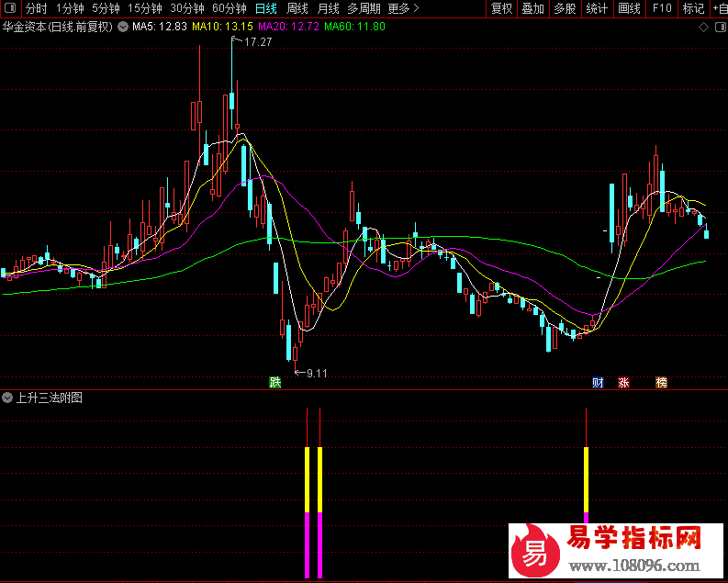Click the grid icon left of 分时

coord(10,8)
